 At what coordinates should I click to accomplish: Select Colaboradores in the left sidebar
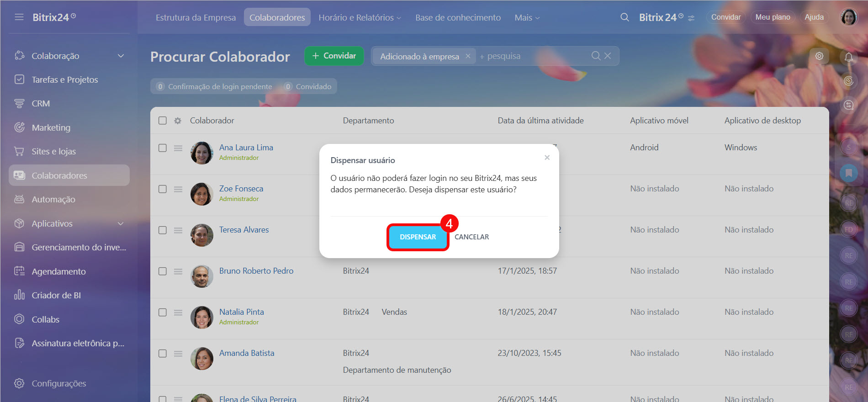[x=69, y=175]
